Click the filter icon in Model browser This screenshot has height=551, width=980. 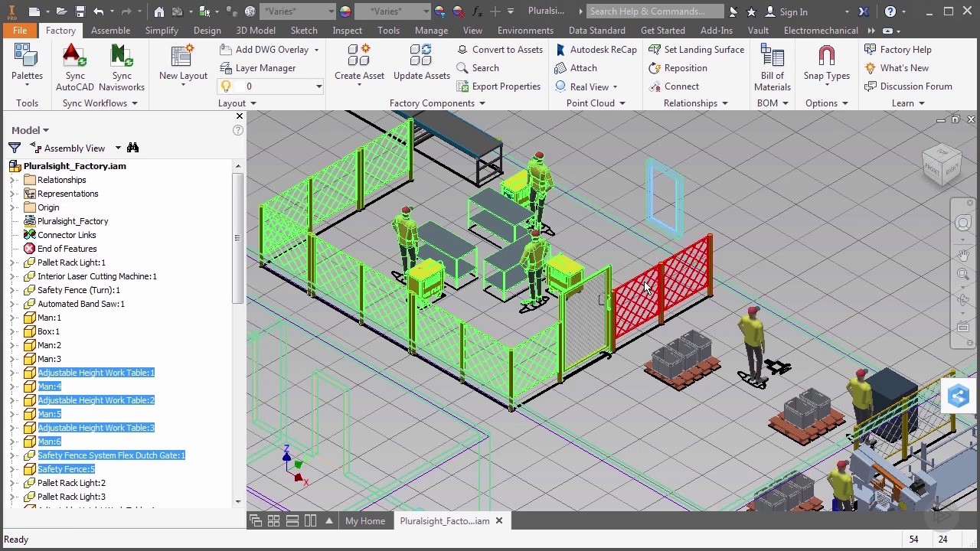15,148
